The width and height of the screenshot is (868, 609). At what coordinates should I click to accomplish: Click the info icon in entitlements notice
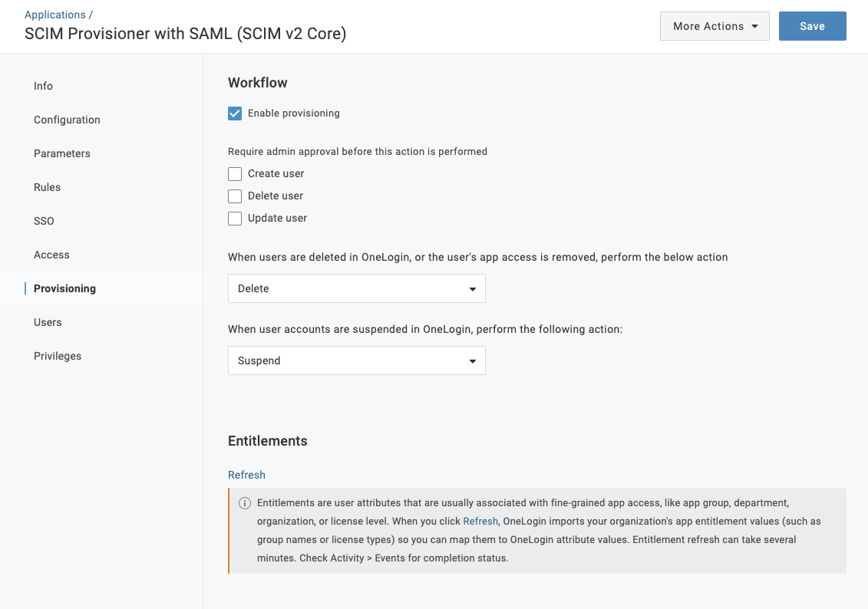pyautogui.click(x=245, y=503)
